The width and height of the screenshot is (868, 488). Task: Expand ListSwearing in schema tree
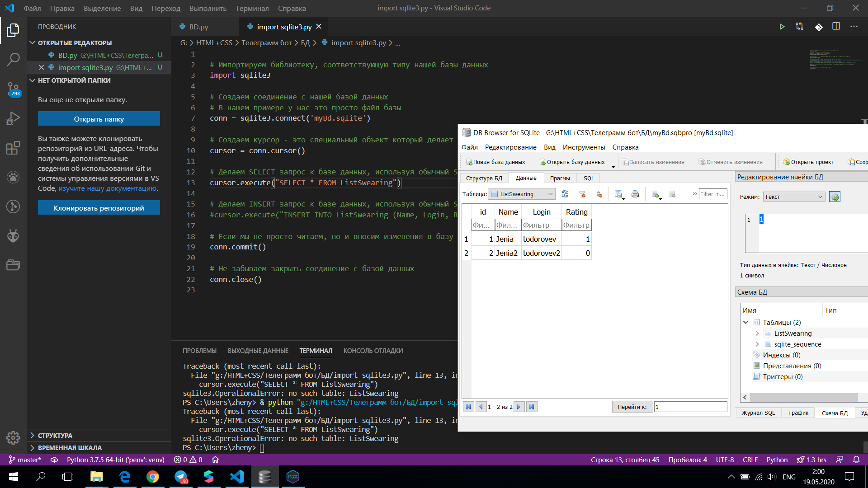(757, 333)
